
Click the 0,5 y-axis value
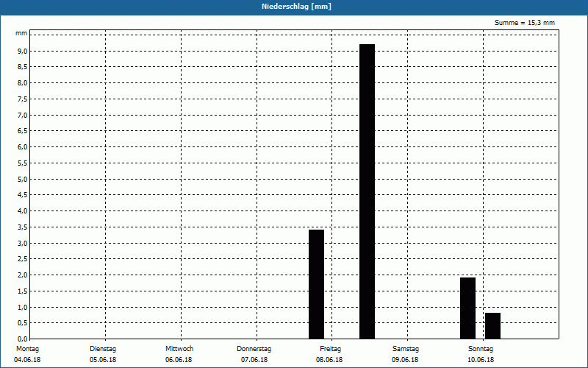pyautogui.click(x=23, y=323)
